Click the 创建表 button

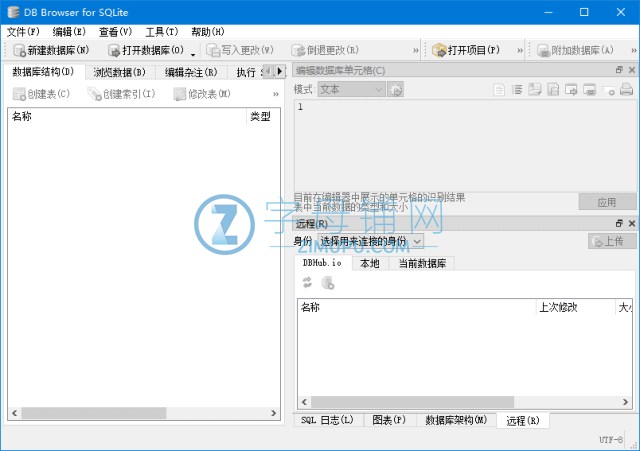[42, 94]
